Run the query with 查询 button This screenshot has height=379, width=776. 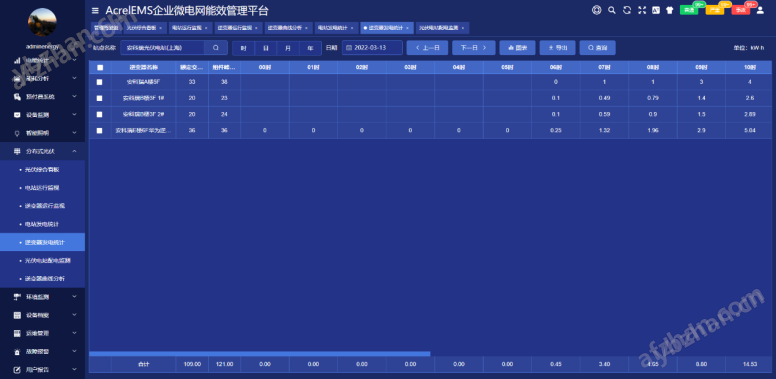pyautogui.click(x=597, y=48)
